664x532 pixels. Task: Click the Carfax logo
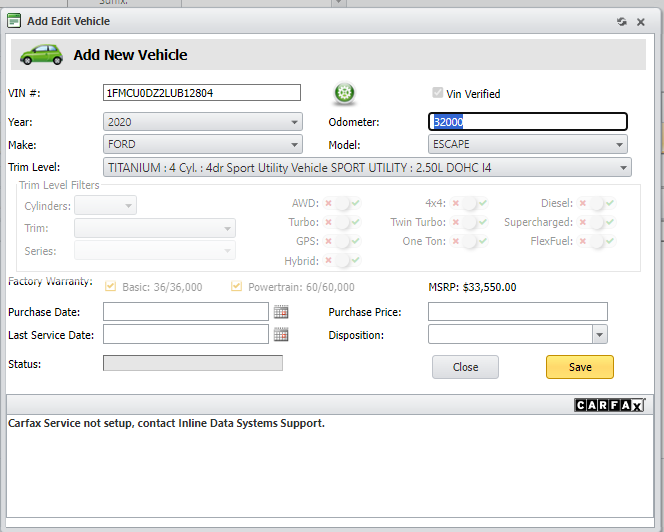tap(609, 405)
